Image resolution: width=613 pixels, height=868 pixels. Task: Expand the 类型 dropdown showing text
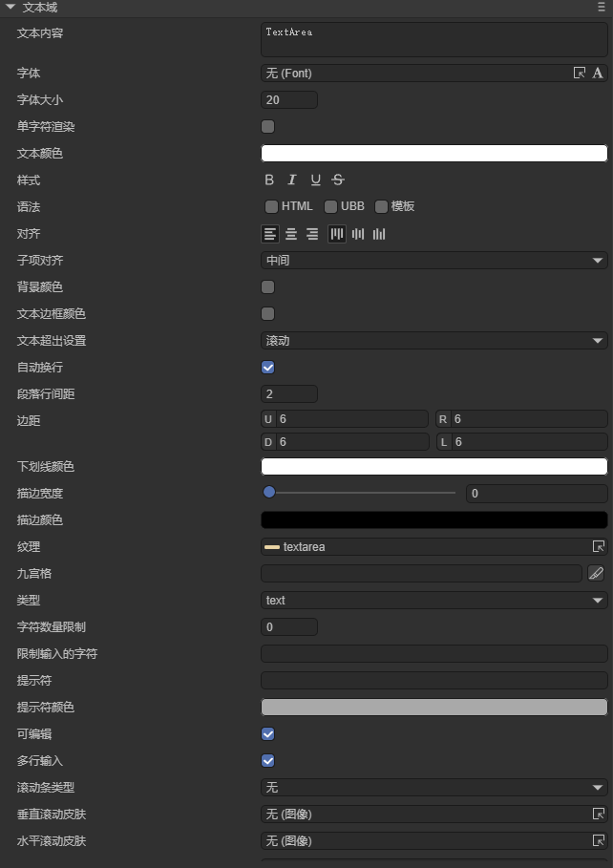pyautogui.click(x=433, y=600)
